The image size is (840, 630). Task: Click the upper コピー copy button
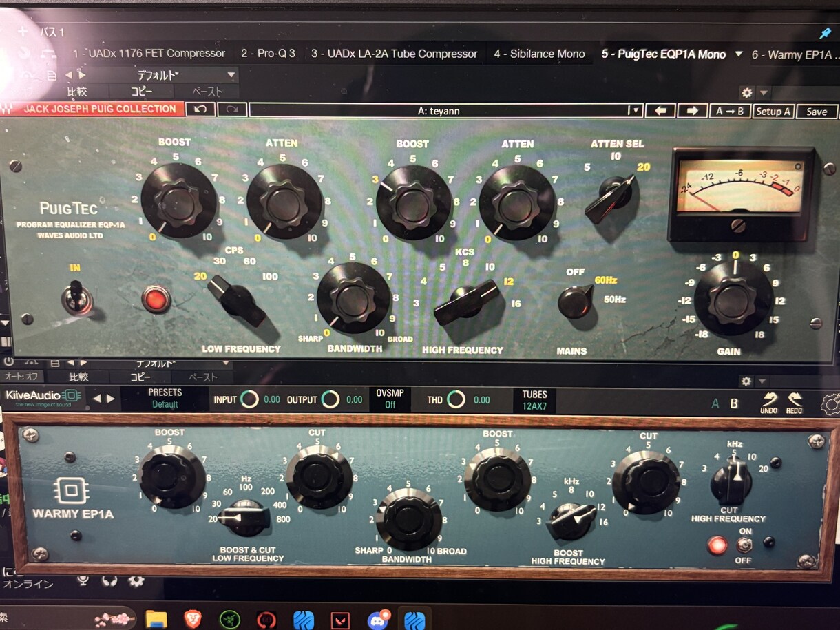click(x=141, y=92)
